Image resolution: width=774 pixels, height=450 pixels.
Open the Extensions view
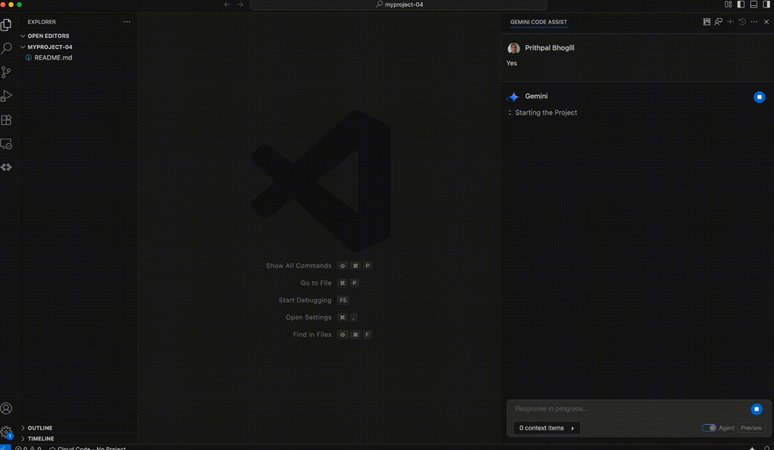pos(6,120)
